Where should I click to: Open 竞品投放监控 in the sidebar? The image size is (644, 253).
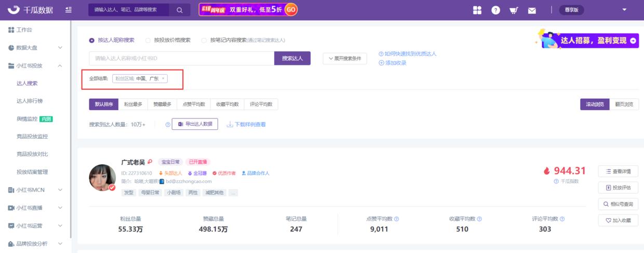pyautogui.click(x=32, y=136)
